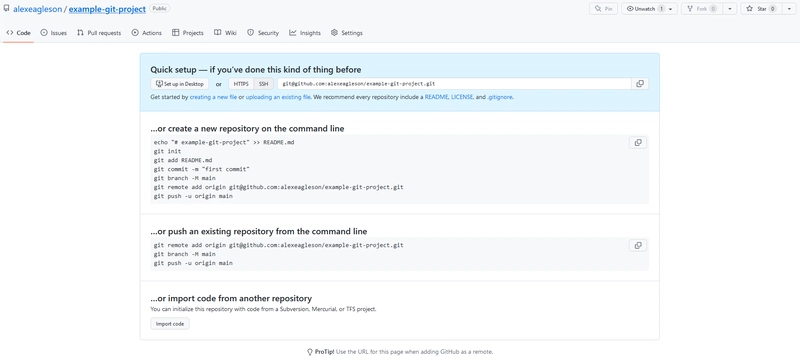800x361 pixels.
Task: Click the repository icon beside owner name
Action: pyautogui.click(x=6, y=9)
